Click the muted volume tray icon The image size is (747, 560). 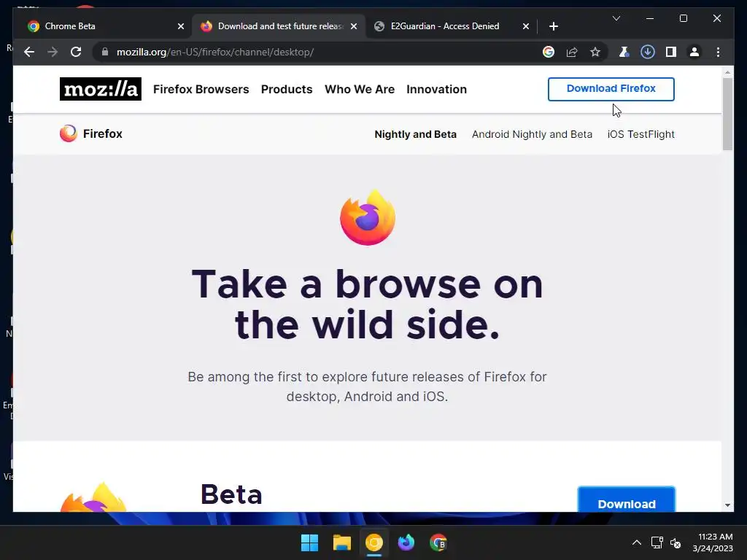click(676, 542)
